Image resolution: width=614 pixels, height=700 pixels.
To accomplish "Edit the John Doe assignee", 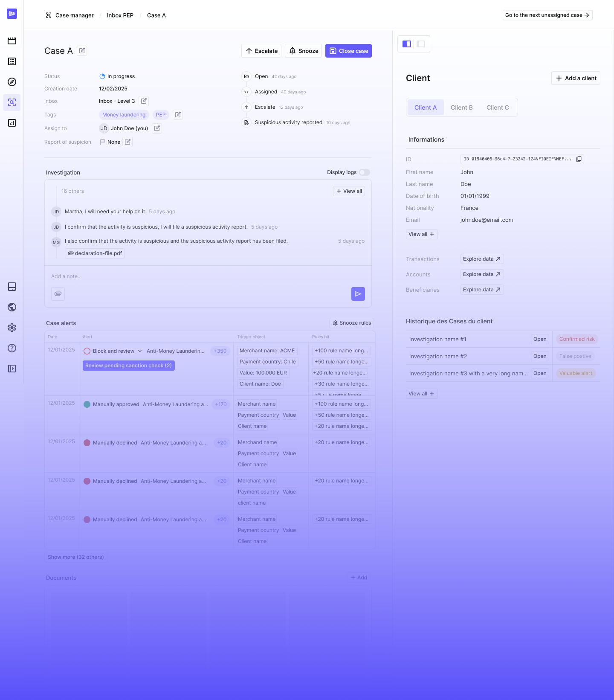I will [x=157, y=128].
